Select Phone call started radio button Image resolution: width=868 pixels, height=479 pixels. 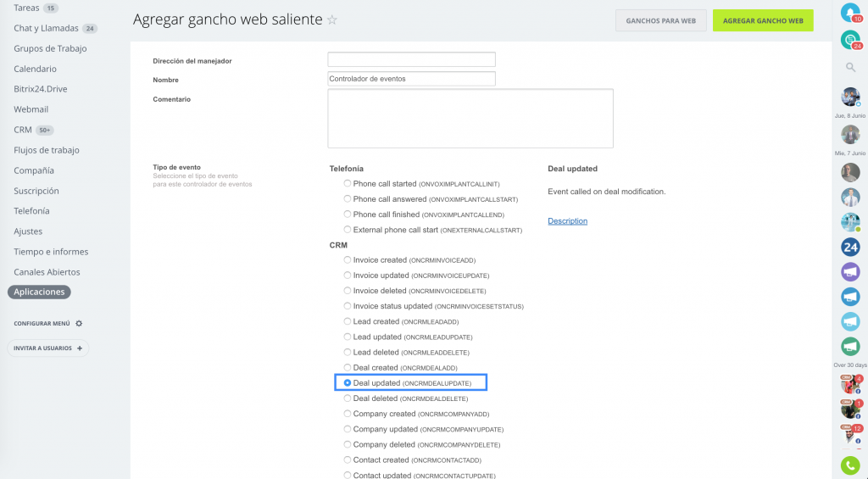347,183
